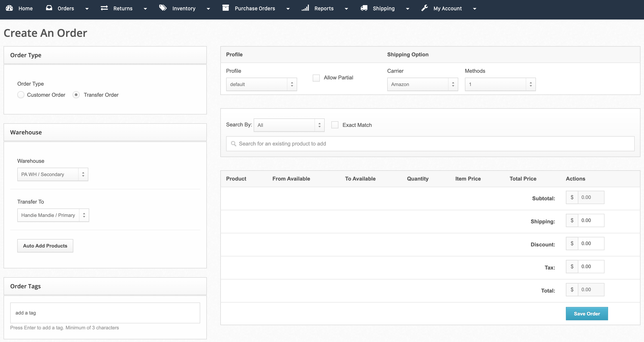
Task: Click the add a tag input
Action: pyautogui.click(x=105, y=313)
